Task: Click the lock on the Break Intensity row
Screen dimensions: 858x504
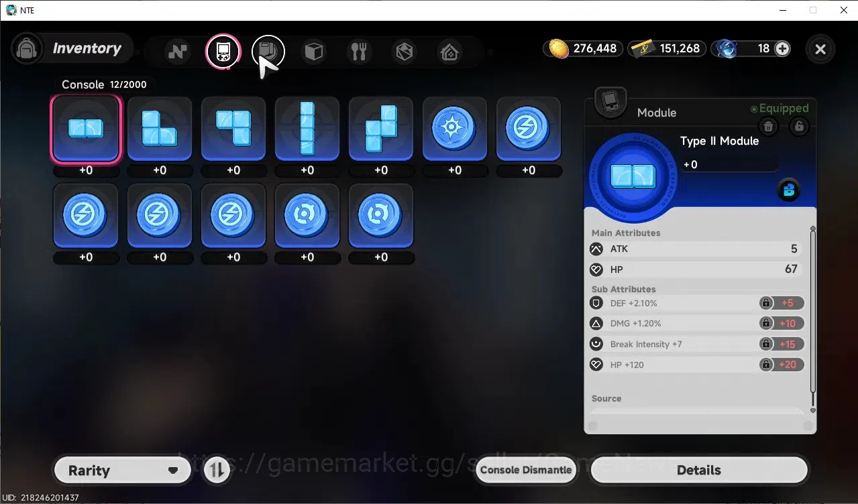Action: coord(765,344)
